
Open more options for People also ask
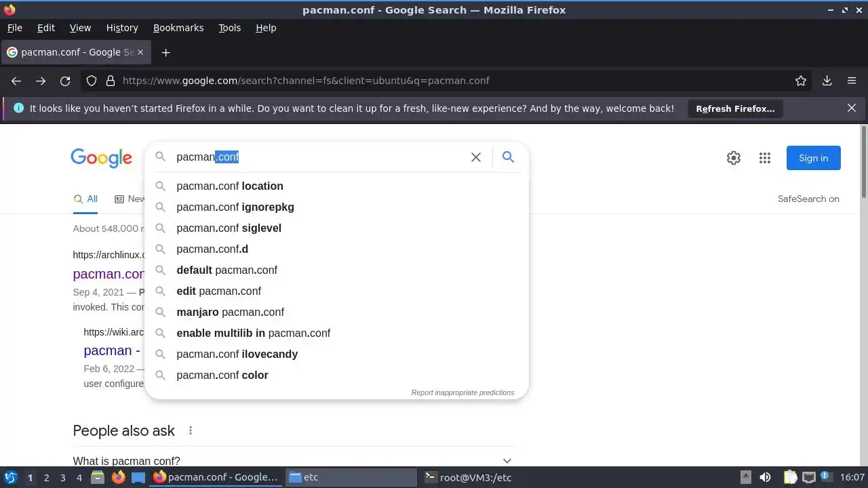191,430
